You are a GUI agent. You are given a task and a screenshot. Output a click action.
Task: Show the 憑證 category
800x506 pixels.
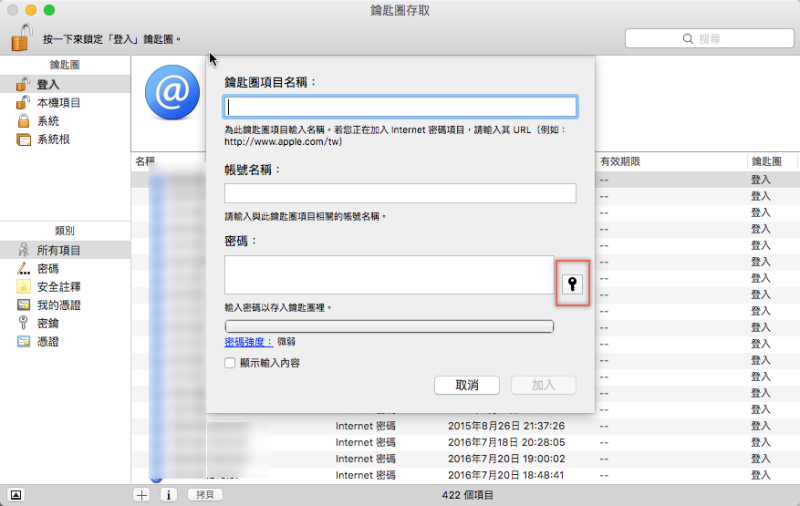click(65, 342)
